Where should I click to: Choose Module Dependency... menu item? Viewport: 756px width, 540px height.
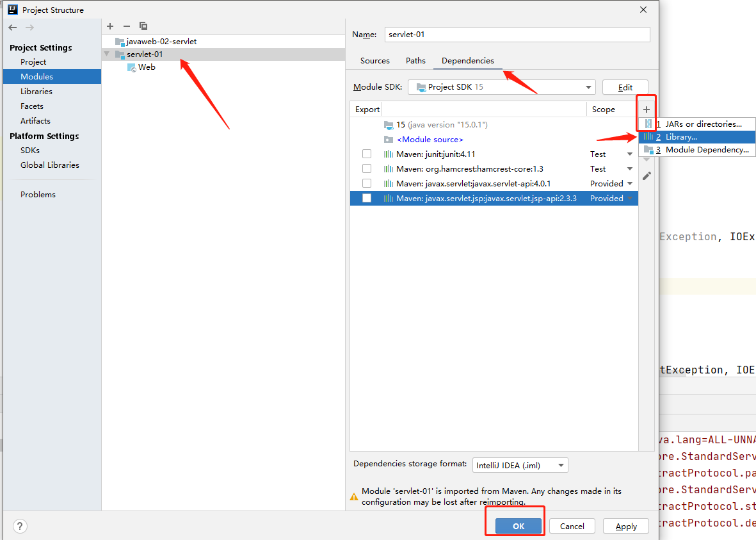pos(696,150)
